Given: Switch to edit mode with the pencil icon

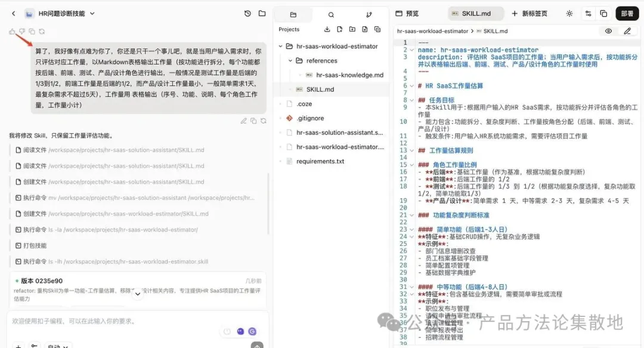Looking at the screenshot, I should click(x=628, y=30).
